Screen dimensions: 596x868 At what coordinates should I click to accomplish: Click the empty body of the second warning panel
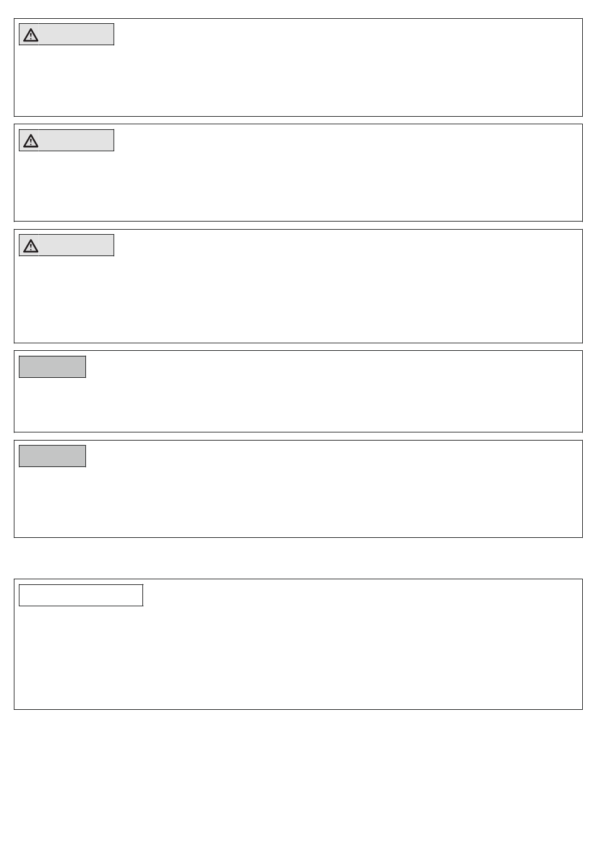[298, 186]
